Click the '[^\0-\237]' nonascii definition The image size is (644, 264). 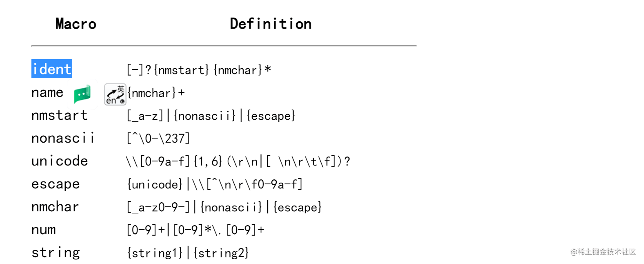tap(158, 139)
